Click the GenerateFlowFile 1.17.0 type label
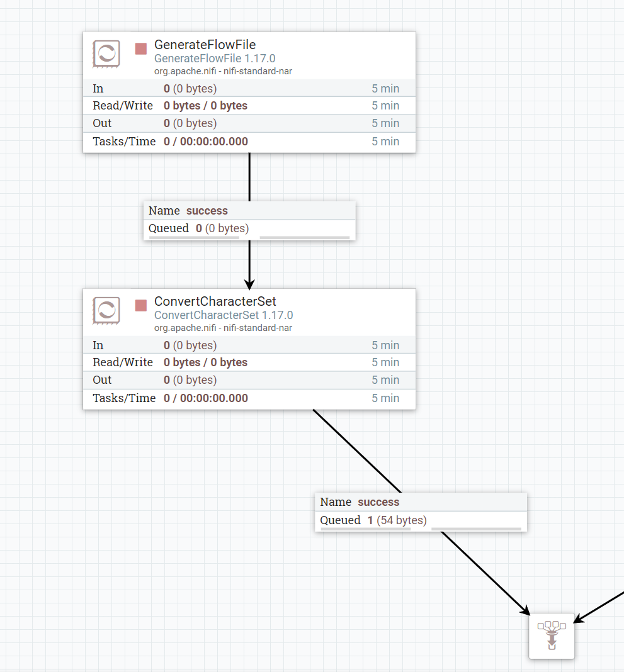Image resolution: width=624 pixels, height=672 pixels. tap(215, 59)
